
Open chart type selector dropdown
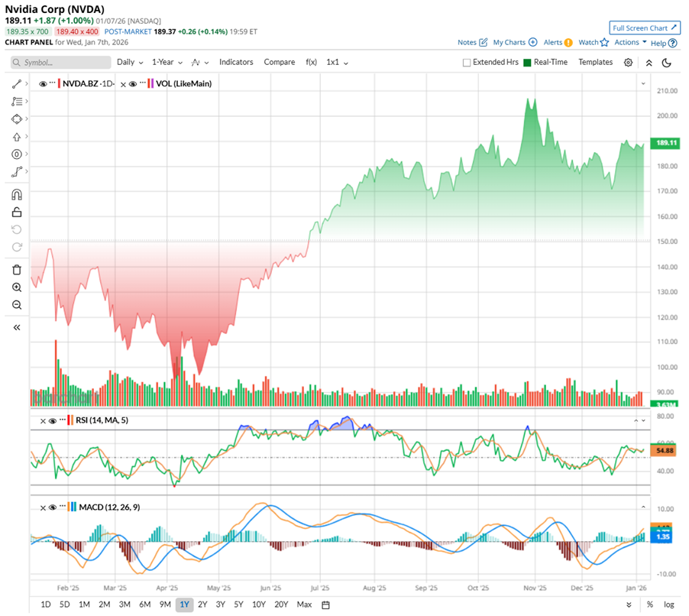point(200,63)
